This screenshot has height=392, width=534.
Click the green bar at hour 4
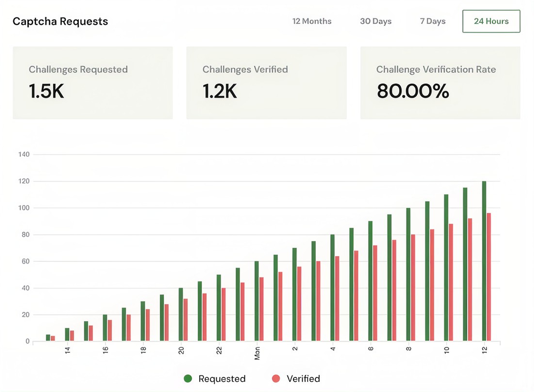[332, 288]
